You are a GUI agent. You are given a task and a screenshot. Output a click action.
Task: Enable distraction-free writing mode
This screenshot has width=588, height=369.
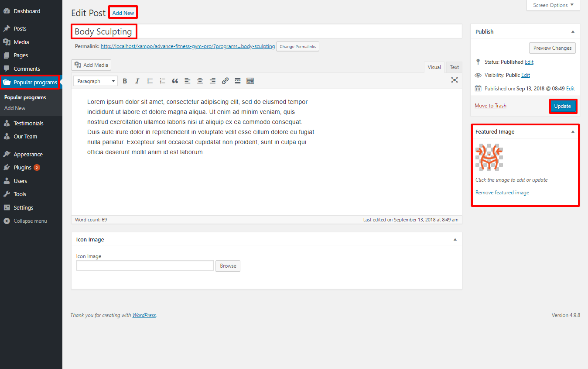tap(455, 80)
